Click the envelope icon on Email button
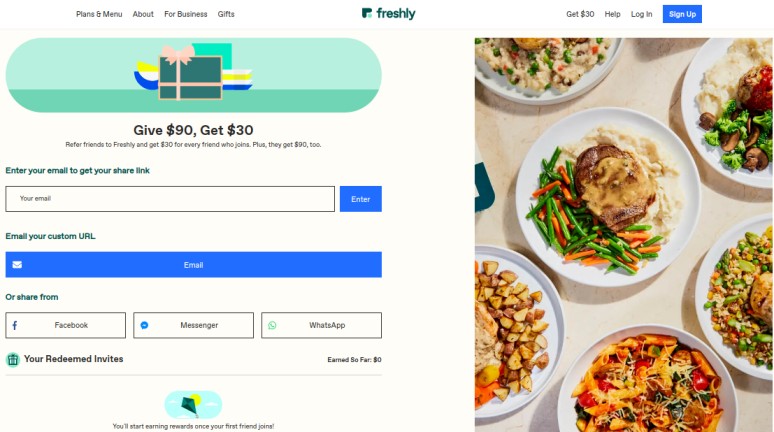Image resolution: width=774 pixels, height=432 pixels. (17, 265)
